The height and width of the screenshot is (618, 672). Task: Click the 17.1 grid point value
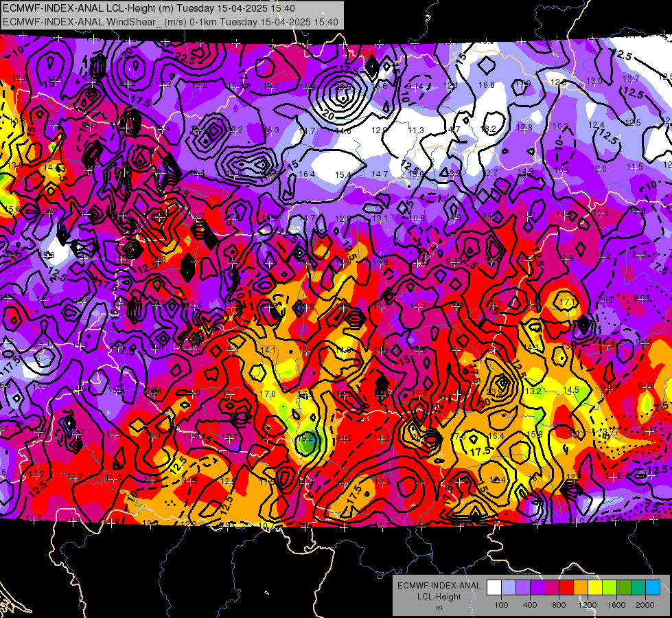[567, 302]
